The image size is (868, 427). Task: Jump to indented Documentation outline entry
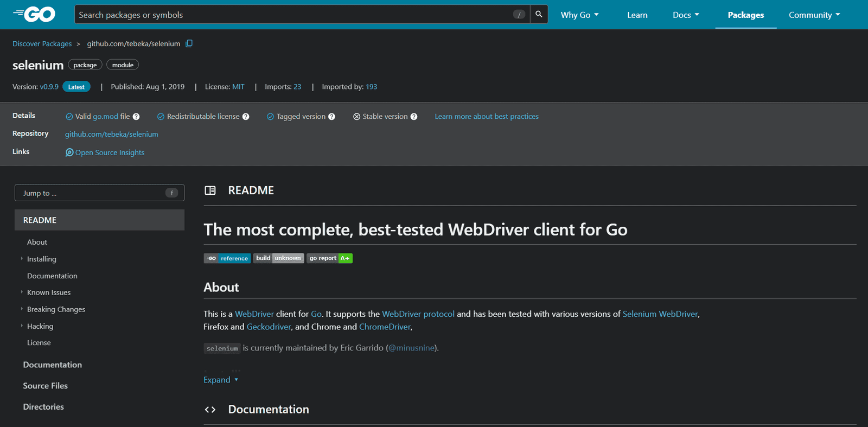coord(52,276)
